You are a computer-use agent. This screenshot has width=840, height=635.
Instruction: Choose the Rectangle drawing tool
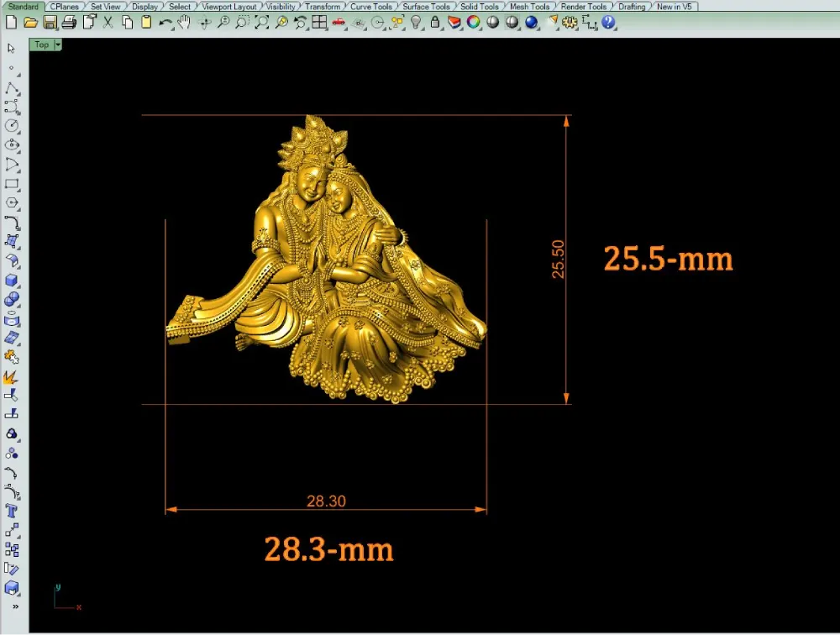tap(12, 184)
